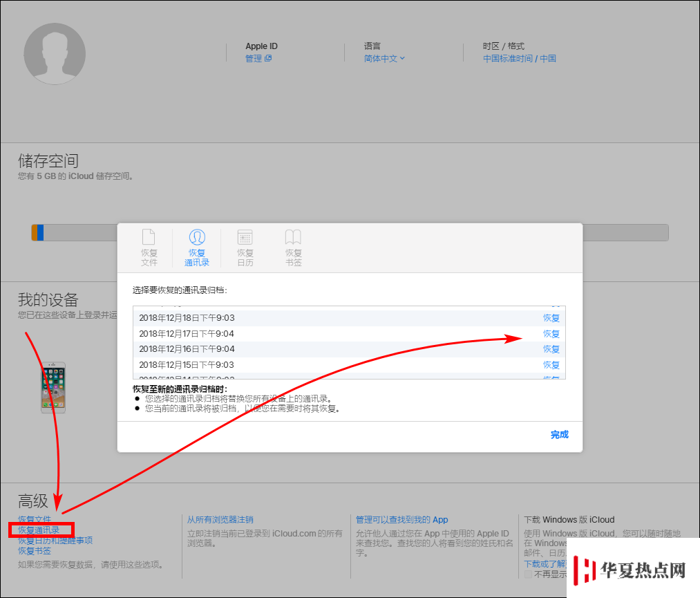Open the 恢复通讯录 link under 高级
Screen dimensions: 700x598
tap(39, 530)
